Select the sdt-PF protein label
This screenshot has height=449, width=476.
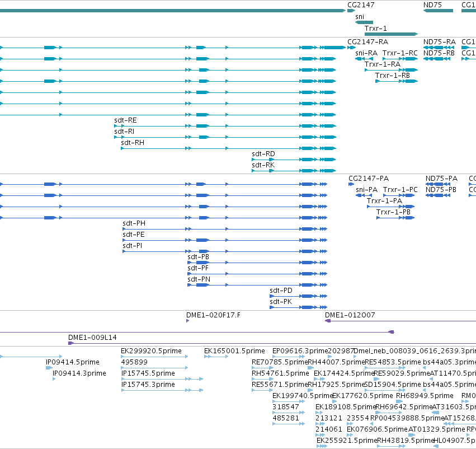198,268
